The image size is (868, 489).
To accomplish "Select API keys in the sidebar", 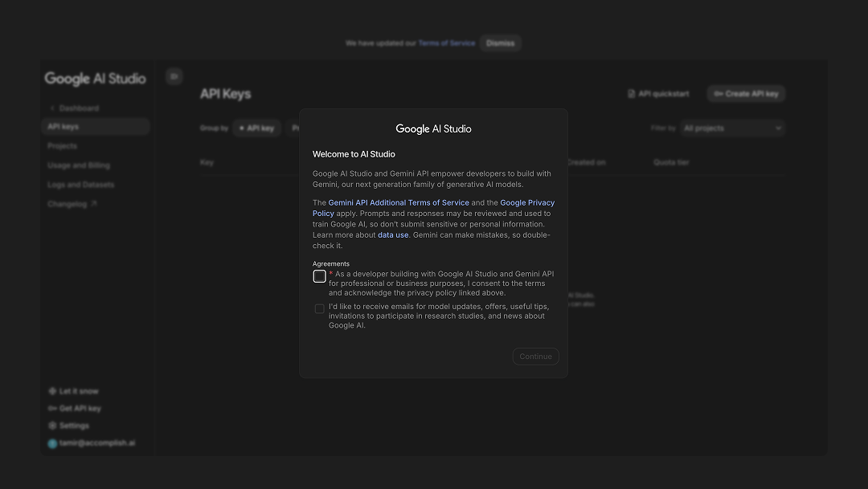I will coord(95,127).
